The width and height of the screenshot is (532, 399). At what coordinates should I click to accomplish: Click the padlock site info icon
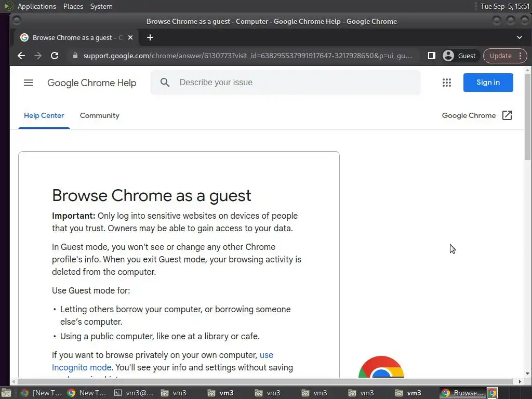pyautogui.click(x=75, y=56)
